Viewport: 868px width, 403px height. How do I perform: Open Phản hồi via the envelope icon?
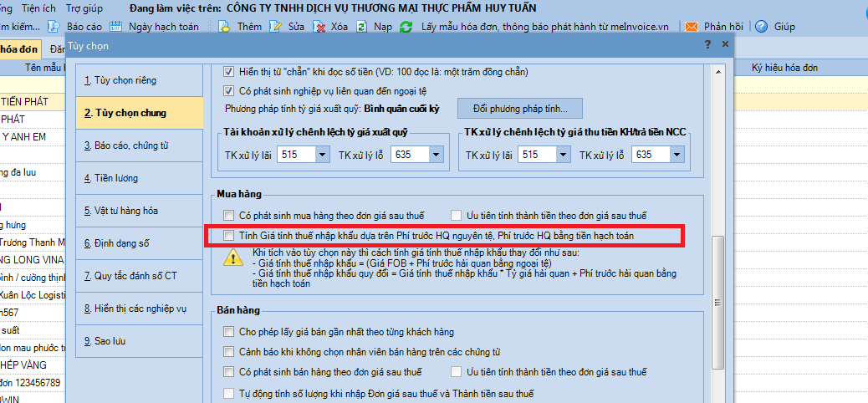coord(692,27)
